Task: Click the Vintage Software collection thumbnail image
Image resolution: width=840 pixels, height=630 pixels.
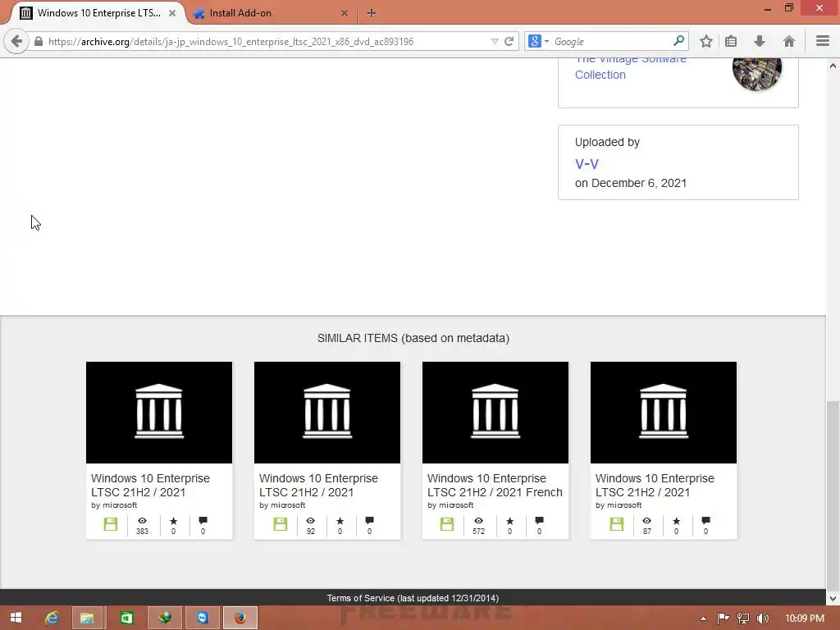Action: click(757, 71)
